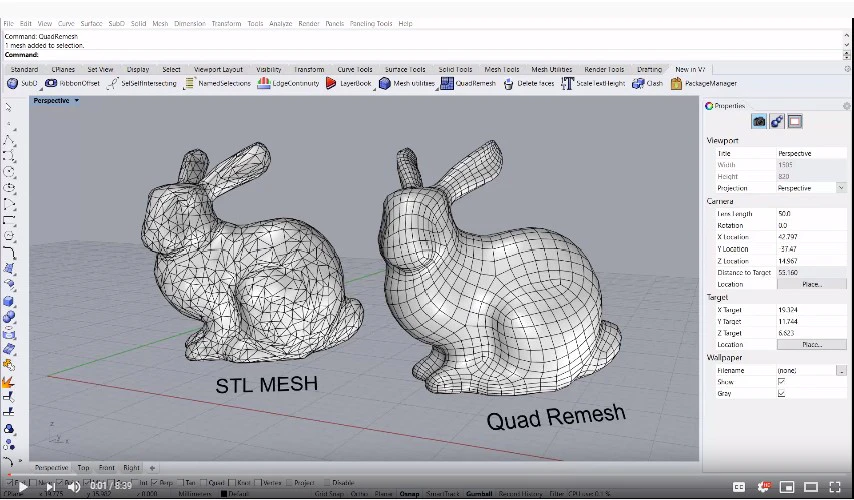This screenshot has height=500, width=854.
Task: Select the EdgeContinuity icon
Action: [264, 83]
